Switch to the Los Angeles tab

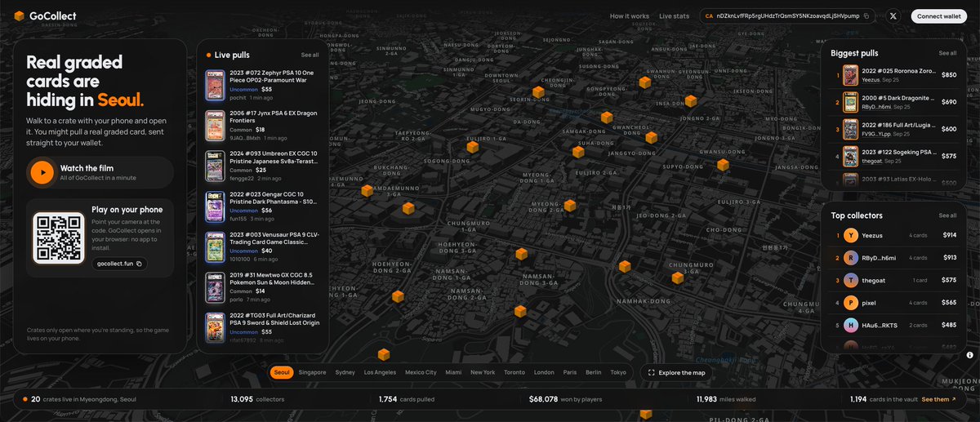coord(380,372)
